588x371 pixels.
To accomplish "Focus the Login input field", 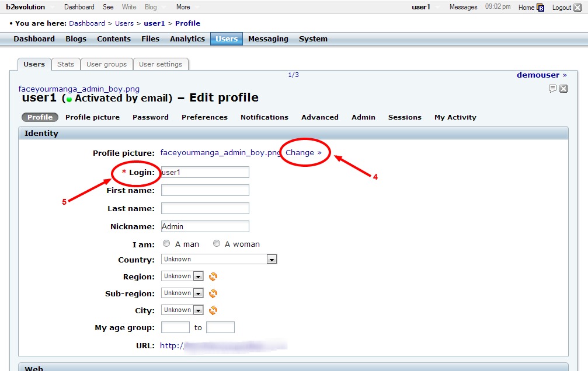I will [x=205, y=172].
